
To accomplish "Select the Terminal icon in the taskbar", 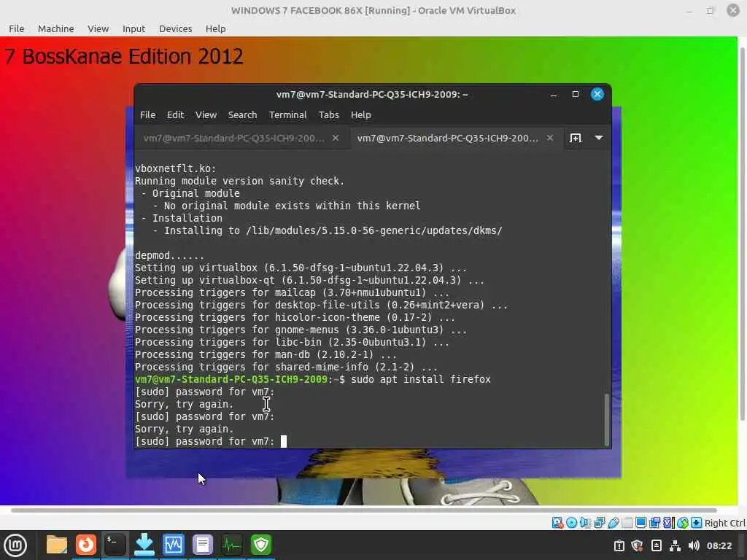I will 115,545.
